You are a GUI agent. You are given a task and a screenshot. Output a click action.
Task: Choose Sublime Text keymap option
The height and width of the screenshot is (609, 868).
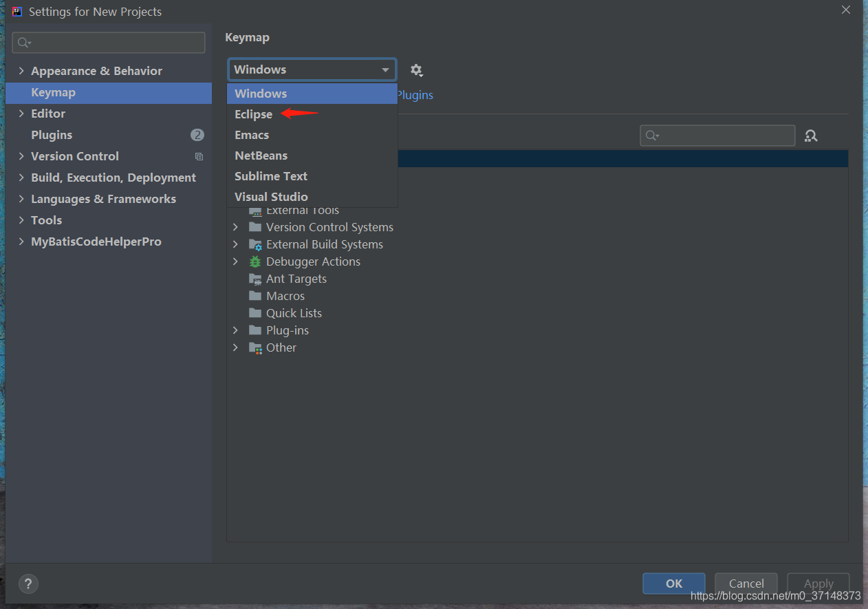click(312, 176)
